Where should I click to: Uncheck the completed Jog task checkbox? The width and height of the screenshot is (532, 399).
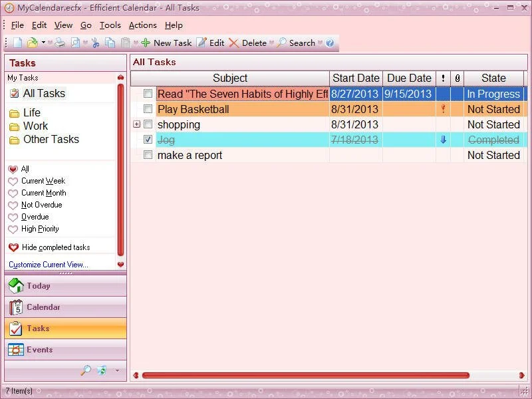[148, 140]
